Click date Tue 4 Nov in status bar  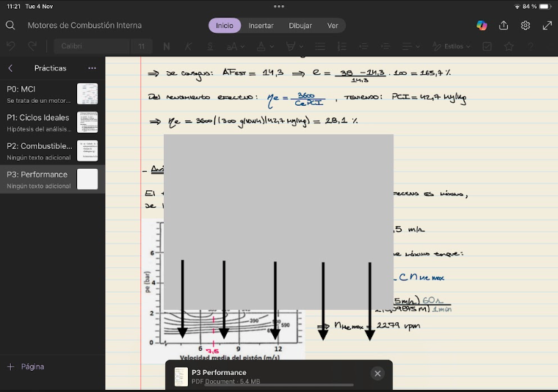39,7
